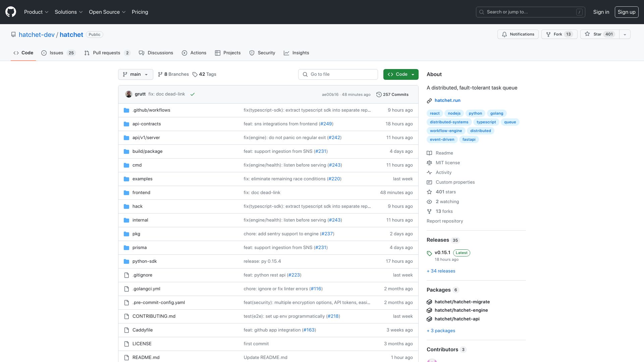Open the green Code dropdown button
644x362 pixels.
pos(401,74)
